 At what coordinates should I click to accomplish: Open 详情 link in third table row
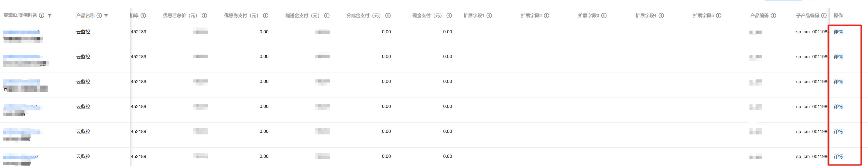coord(838,81)
